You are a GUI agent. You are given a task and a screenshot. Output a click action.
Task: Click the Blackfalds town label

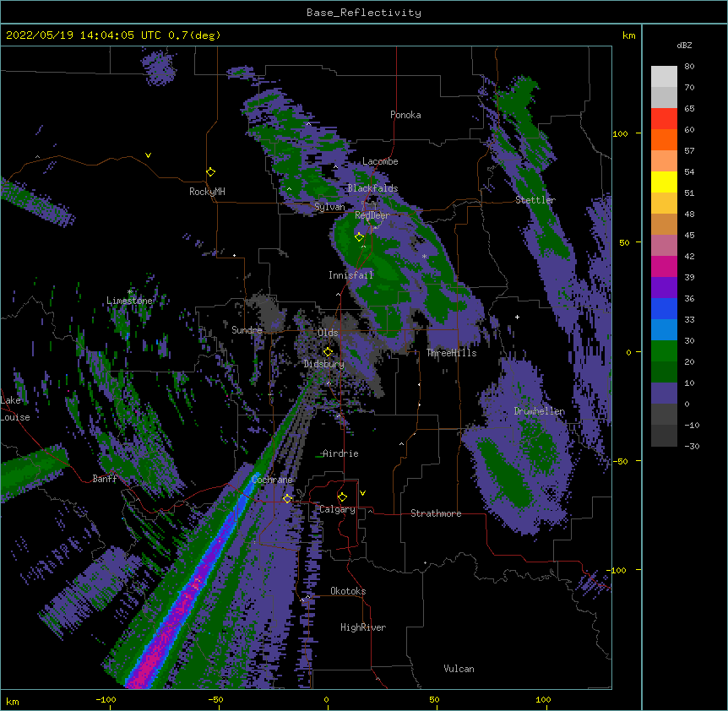click(372, 188)
